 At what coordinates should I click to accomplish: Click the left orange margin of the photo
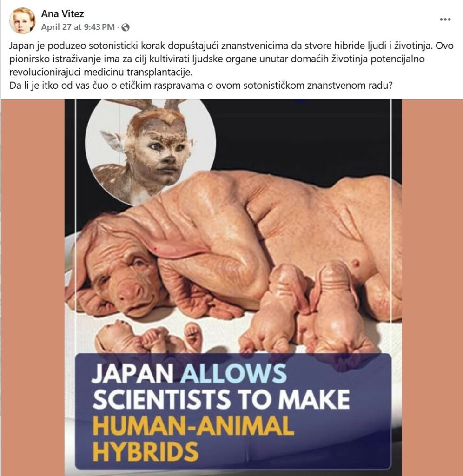tap(33, 288)
